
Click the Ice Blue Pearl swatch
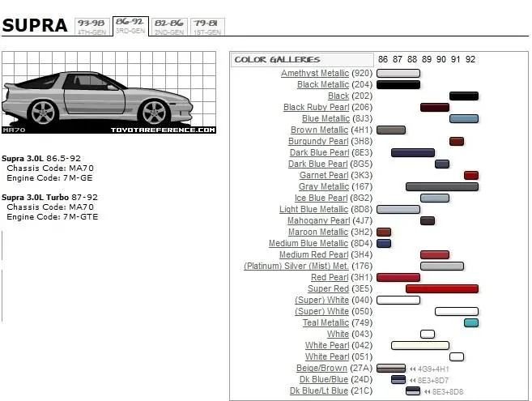click(435, 198)
